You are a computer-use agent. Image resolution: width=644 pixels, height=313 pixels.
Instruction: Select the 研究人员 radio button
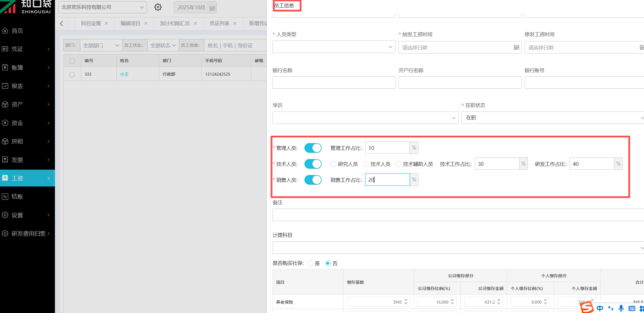click(x=333, y=164)
